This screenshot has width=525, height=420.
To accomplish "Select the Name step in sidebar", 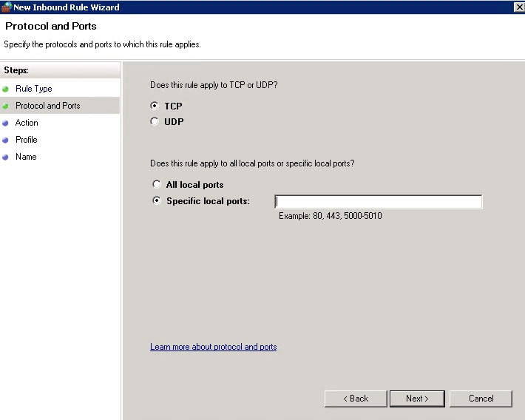I will (26, 157).
